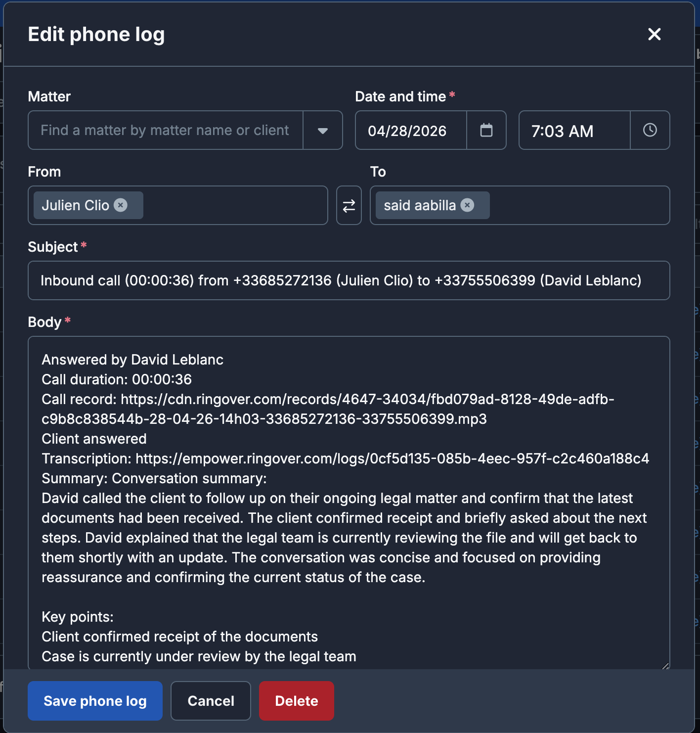
Task: Open the clock time picker icon
Action: click(650, 130)
